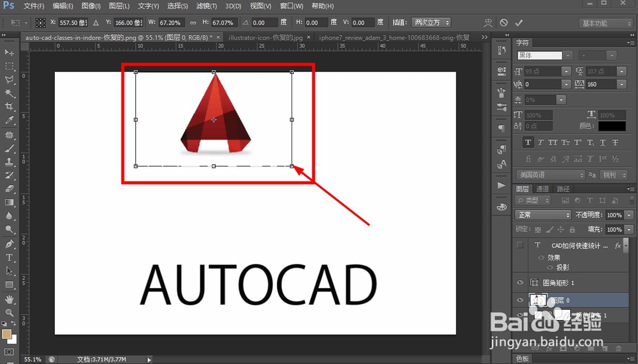Lock all layer attributes padlock

coord(572,229)
